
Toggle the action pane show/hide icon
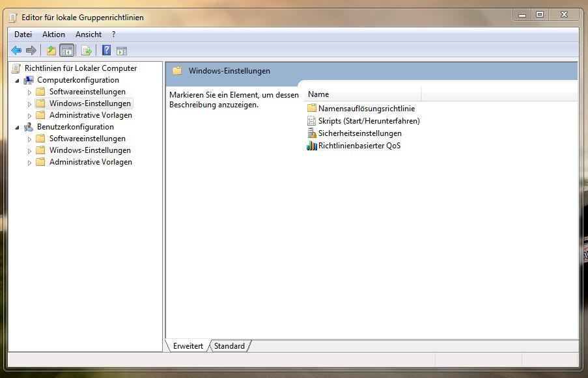pyautogui.click(x=122, y=51)
